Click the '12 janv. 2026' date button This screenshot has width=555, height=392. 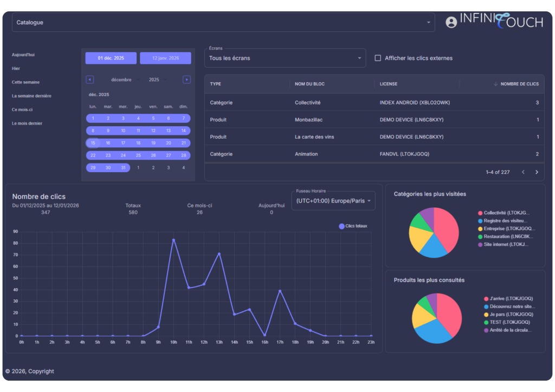(165, 58)
